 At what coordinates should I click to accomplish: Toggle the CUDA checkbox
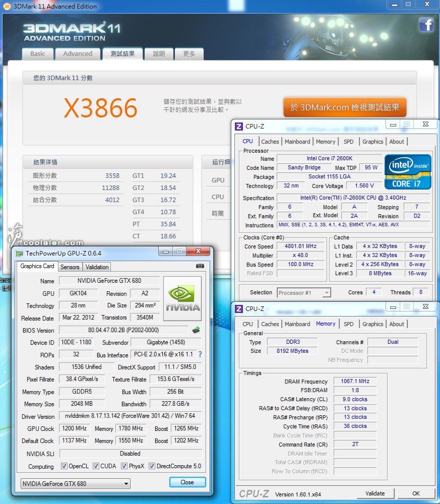(96, 466)
